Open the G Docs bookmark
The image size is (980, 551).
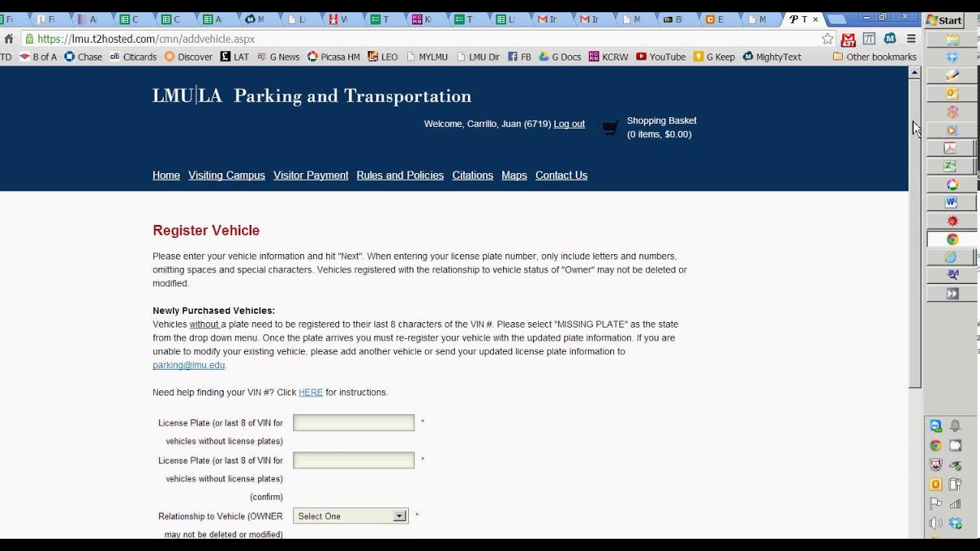pyautogui.click(x=560, y=57)
